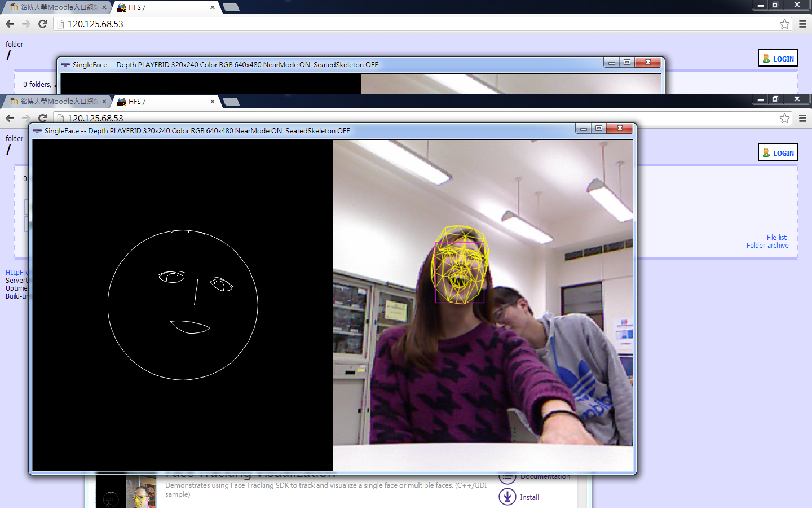Close the HFS / tab in topmost browser
The height and width of the screenshot is (508, 812).
click(x=212, y=7)
